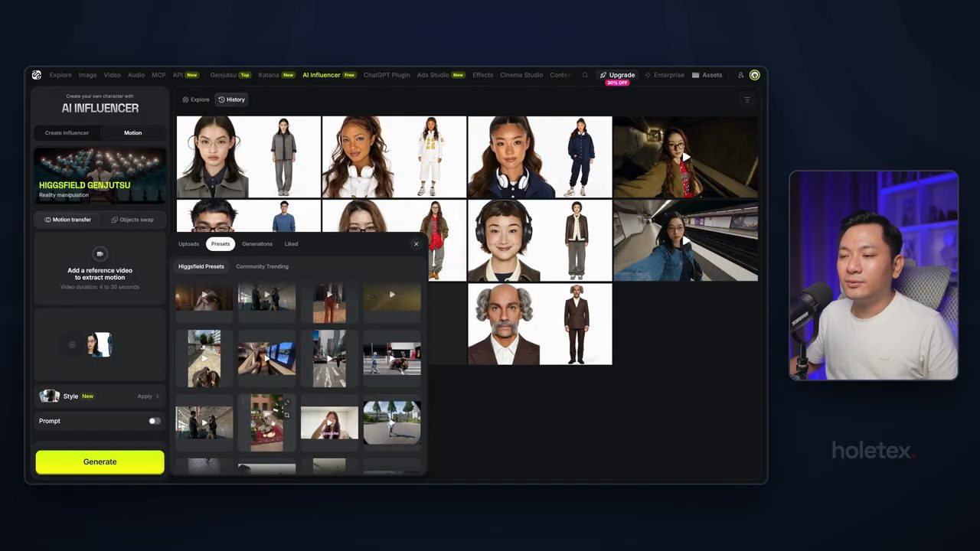Choose Motion transfer mode

(x=67, y=220)
